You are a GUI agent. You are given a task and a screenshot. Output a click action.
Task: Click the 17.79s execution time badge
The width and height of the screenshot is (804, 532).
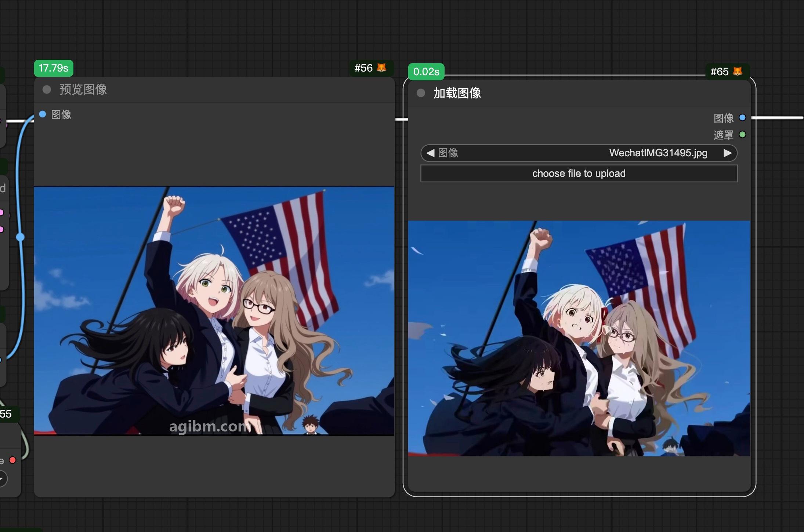[54, 68]
